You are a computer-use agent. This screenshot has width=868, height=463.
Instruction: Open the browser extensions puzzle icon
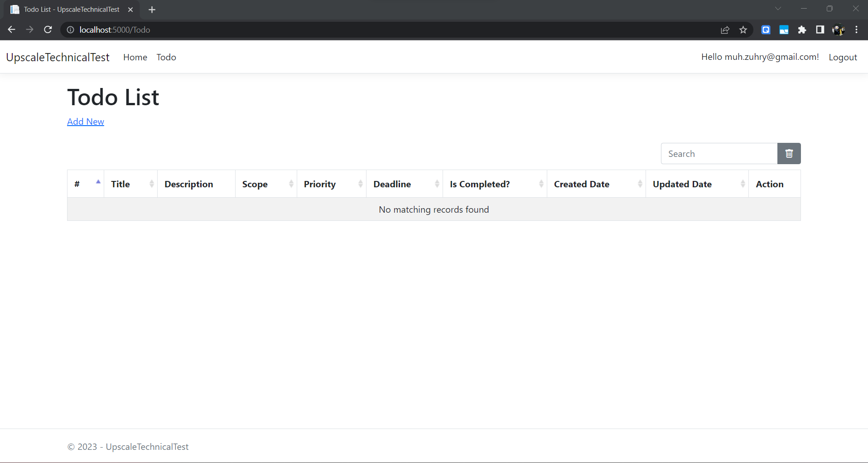point(802,29)
